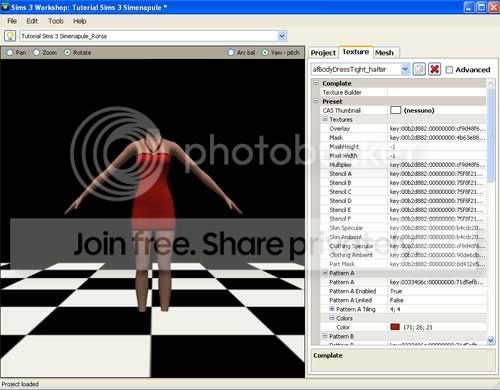Click the copy preset icon button

tap(419, 69)
